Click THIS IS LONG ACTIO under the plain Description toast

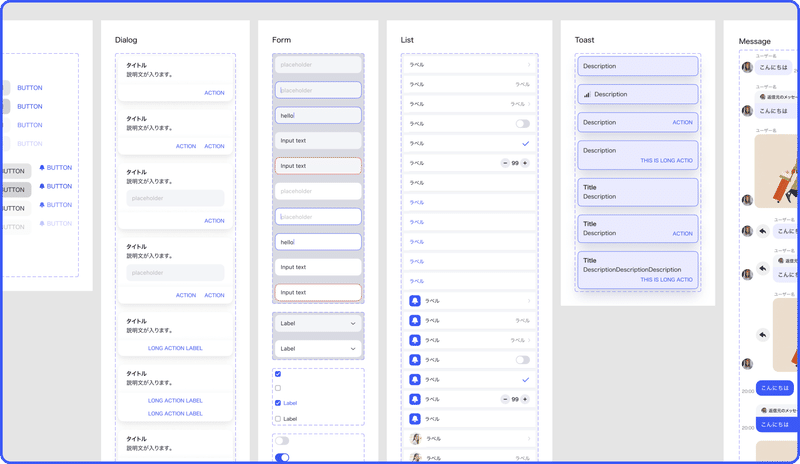coord(666,160)
